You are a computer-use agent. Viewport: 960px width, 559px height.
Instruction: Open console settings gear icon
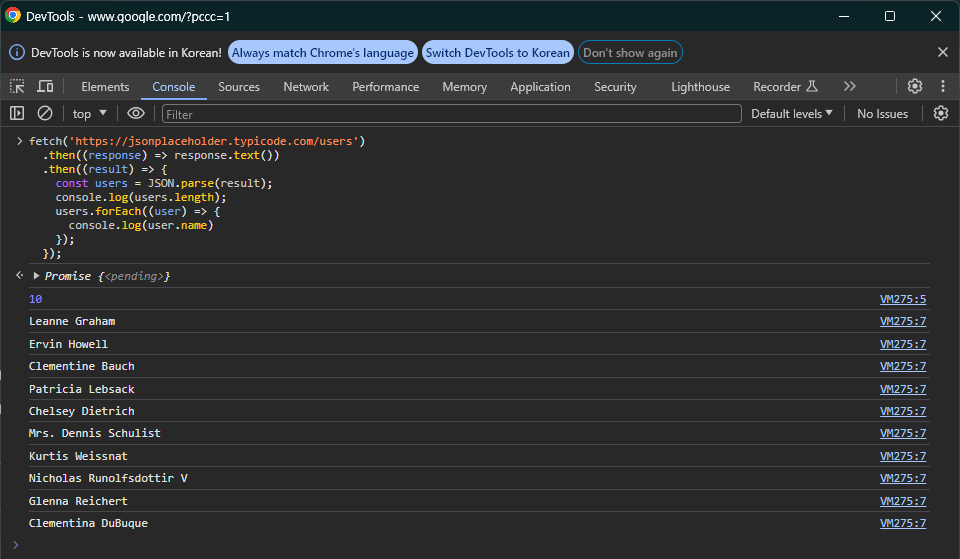tap(941, 113)
